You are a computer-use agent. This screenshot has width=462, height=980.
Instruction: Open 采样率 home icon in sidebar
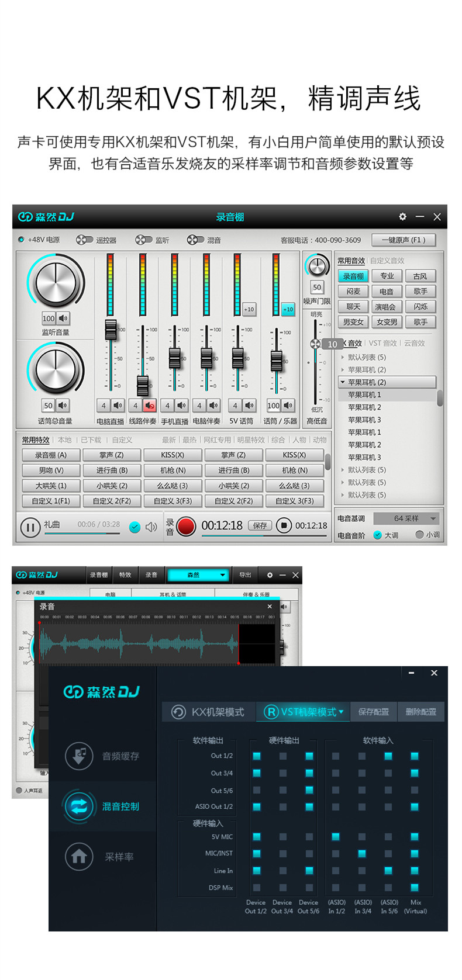[x=79, y=857]
